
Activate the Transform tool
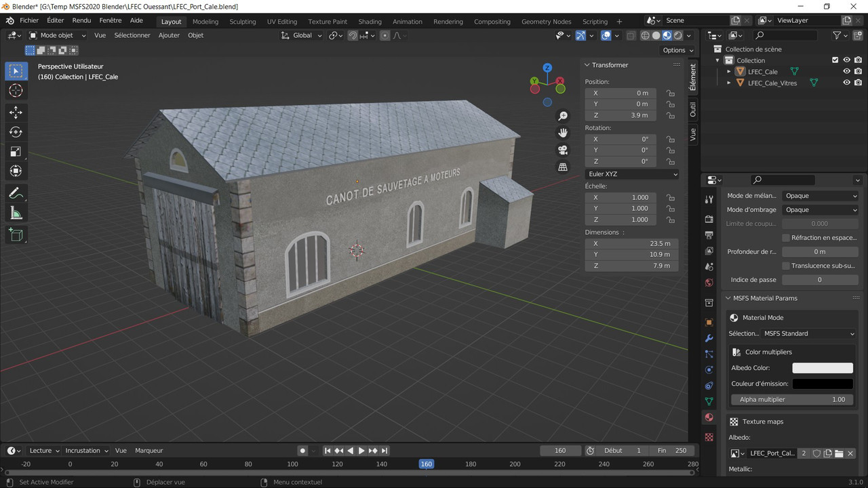(16, 171)
